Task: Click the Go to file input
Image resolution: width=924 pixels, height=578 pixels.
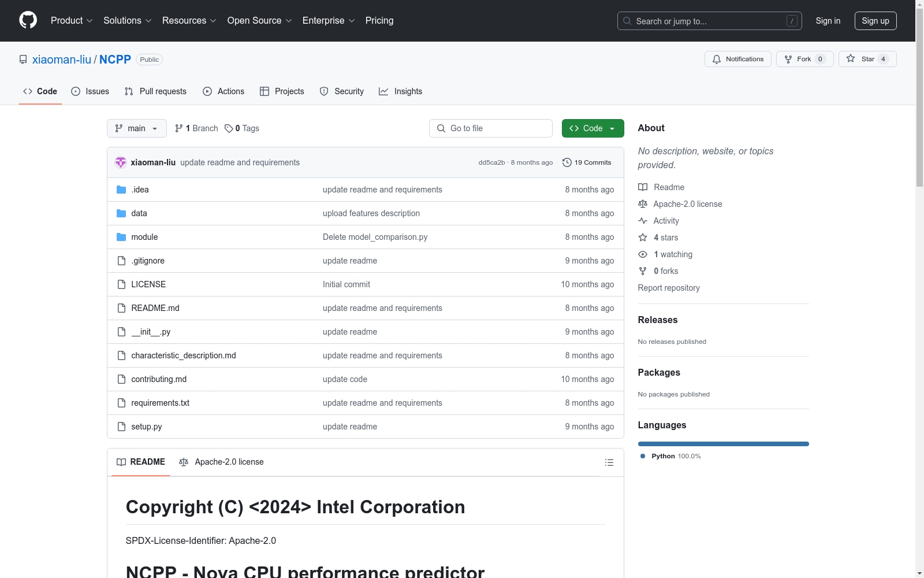Action: (491, 128)
